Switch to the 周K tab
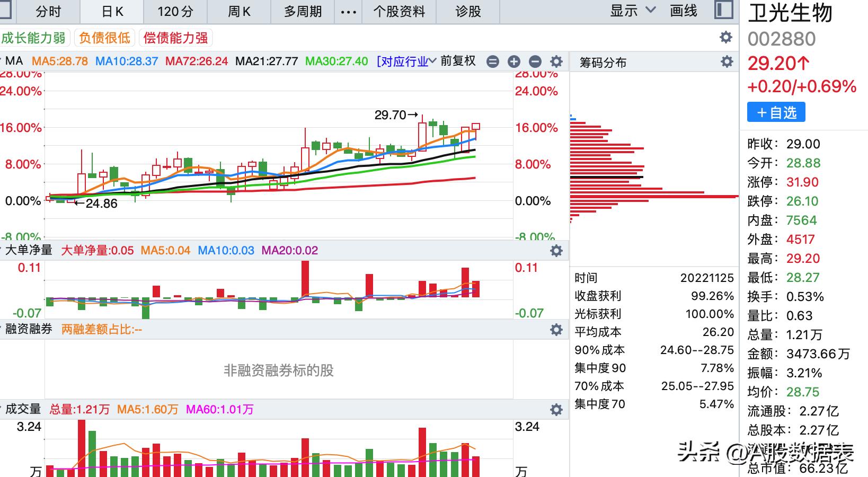The width and height of the screenshot is (868, 477). click(x=239, y=12)
